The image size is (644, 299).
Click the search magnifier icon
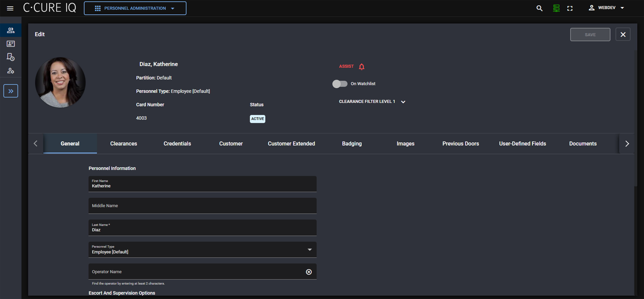(539, 8)
